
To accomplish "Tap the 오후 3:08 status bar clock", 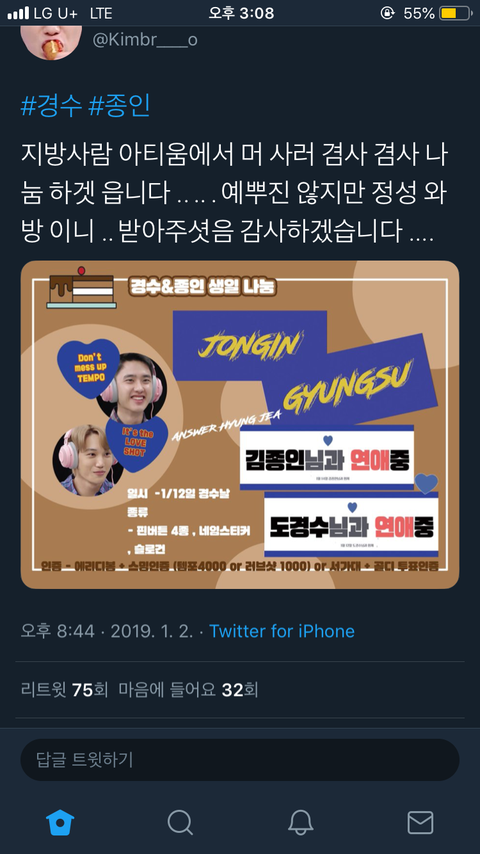I will click(x=241, y=13).
